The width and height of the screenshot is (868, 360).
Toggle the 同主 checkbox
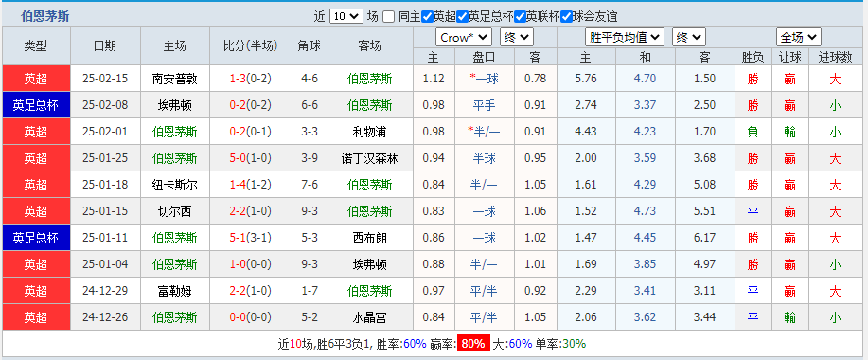click(389, 17)
